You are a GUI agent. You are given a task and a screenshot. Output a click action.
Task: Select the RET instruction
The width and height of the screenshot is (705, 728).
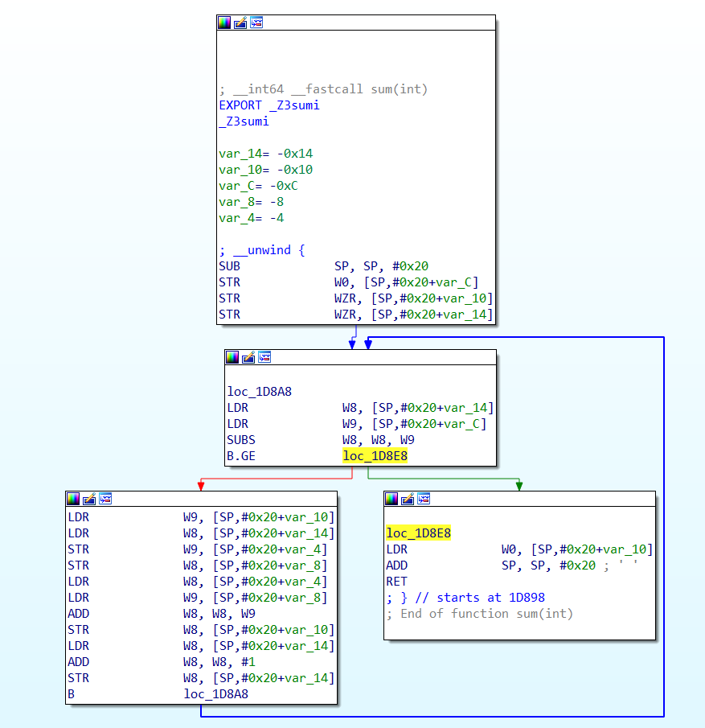[x=397, y=582]
